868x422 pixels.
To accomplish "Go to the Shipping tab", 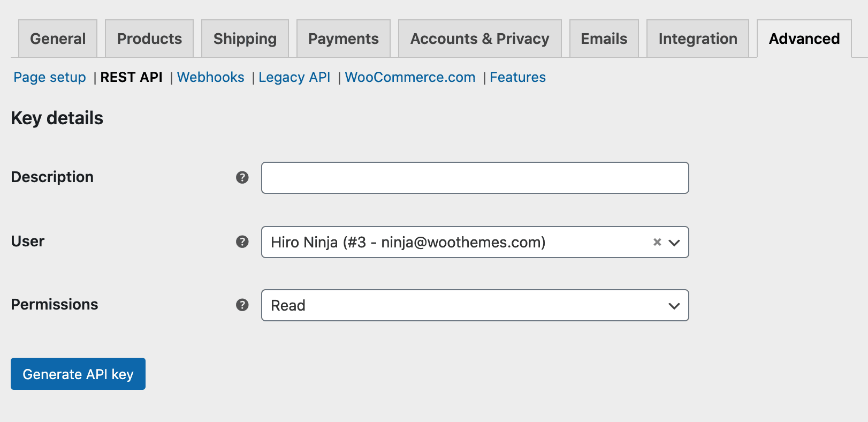I will pyautogui.click(x=245, y=39).
